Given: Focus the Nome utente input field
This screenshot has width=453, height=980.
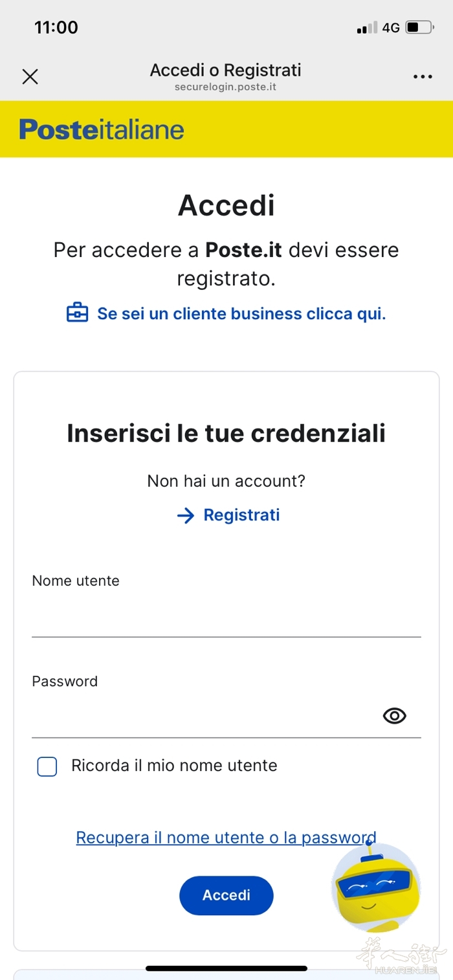Looking at the screenshot, I should click(x=226, y=618).
